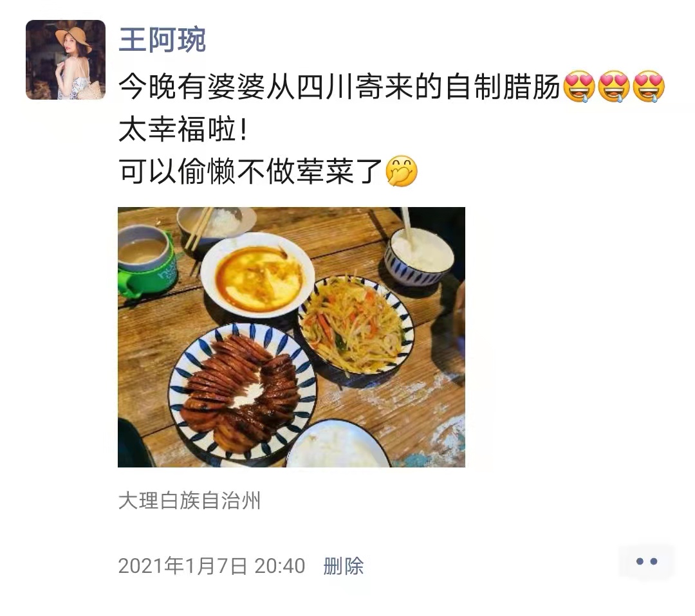Click the last heart-eyes emoji
695x616 pixels.
649,87
